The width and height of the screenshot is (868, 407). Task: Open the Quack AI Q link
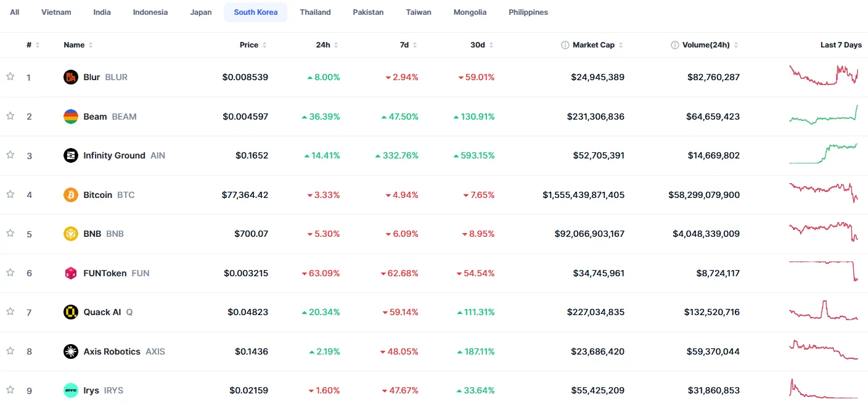coord(98,312)
